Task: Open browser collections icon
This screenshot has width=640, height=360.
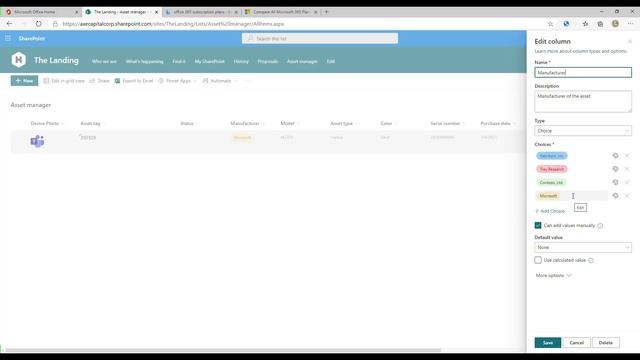Action: (600, 24)
